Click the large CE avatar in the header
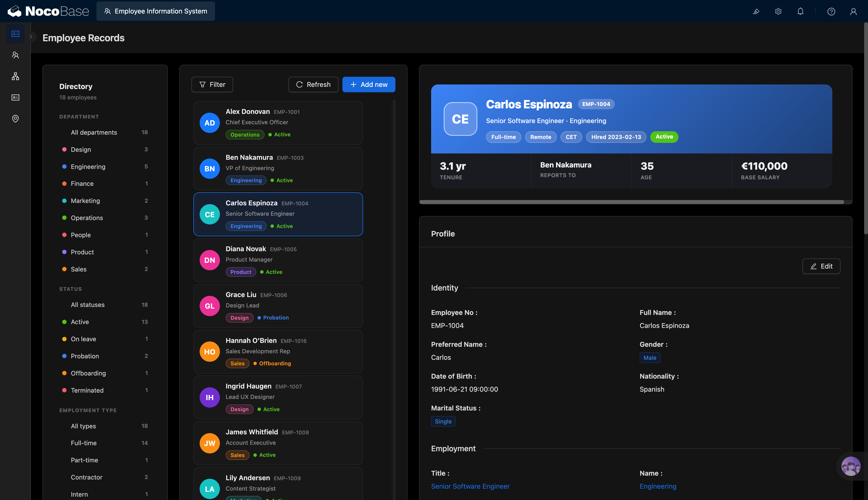 pos(460,119)
